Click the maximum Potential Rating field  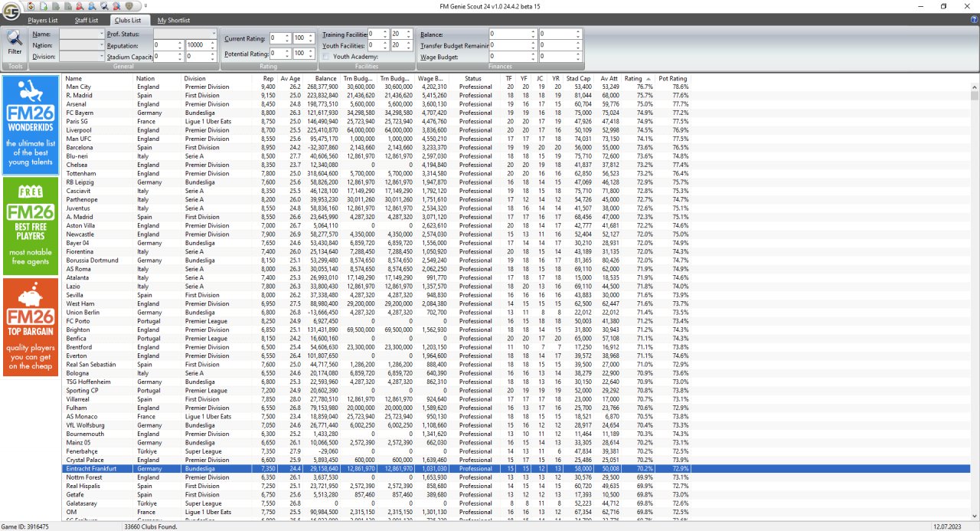300,54
